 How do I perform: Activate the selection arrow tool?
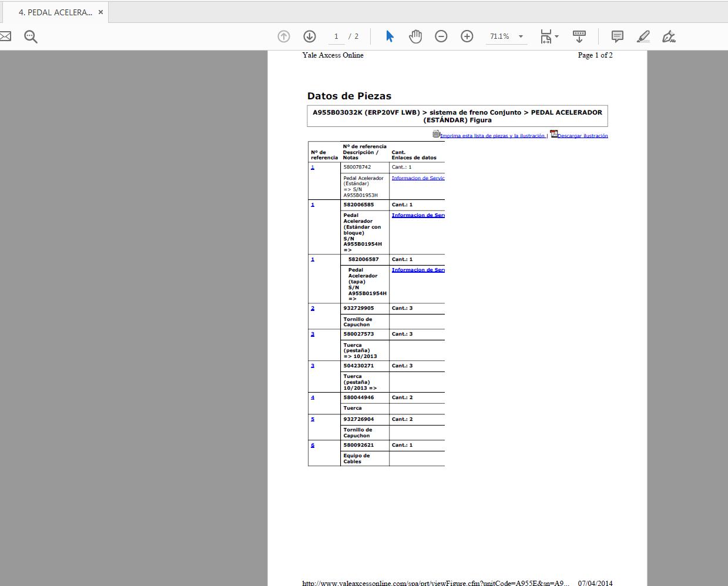click(390, 36)
